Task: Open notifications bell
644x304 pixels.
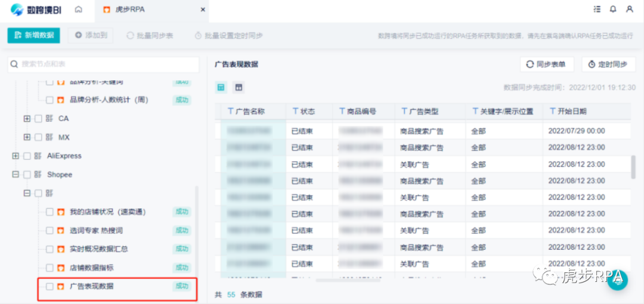Action: (613, 9)
